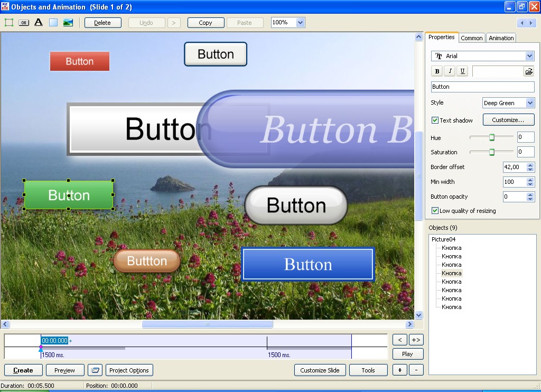Image resolution: width=541 pixels, height=392 pixels.
Task: Open Project Options
Action: pos(129,370)
